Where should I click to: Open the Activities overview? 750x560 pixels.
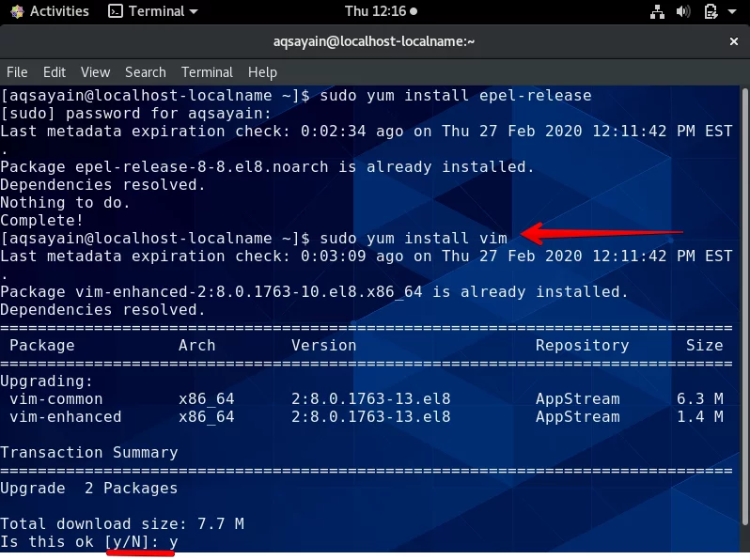pos(50,11)
